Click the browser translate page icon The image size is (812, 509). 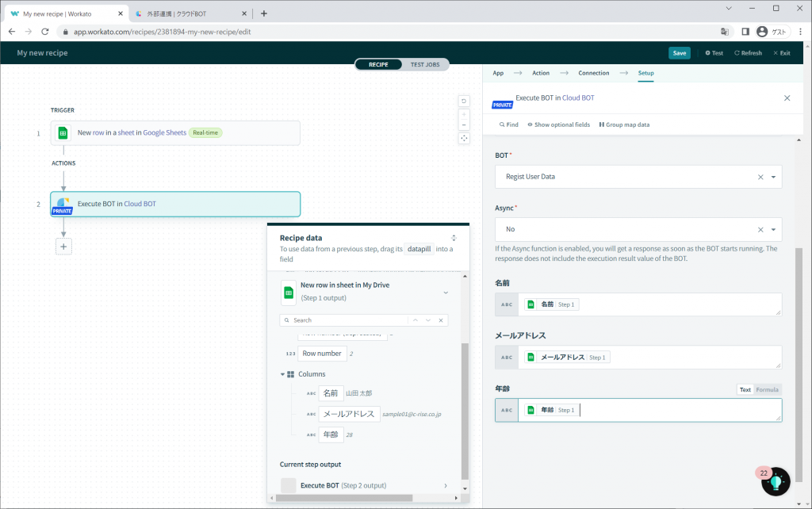[x=725, y=32]
